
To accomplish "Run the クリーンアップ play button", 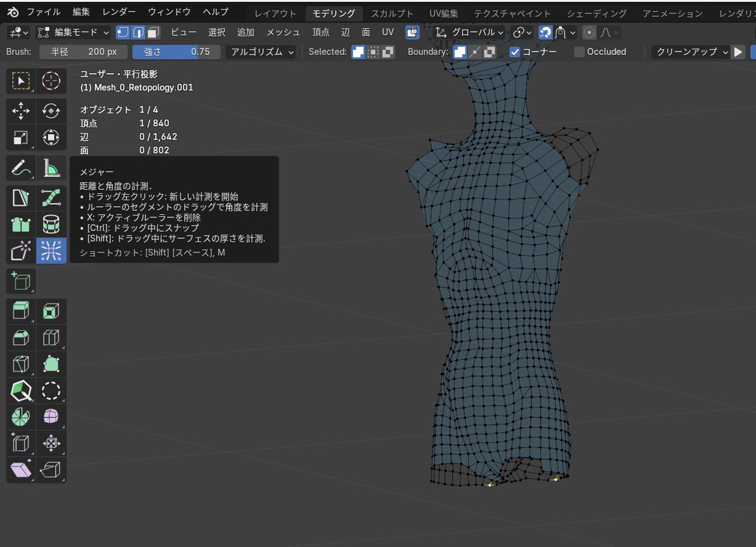I will 738,52.
